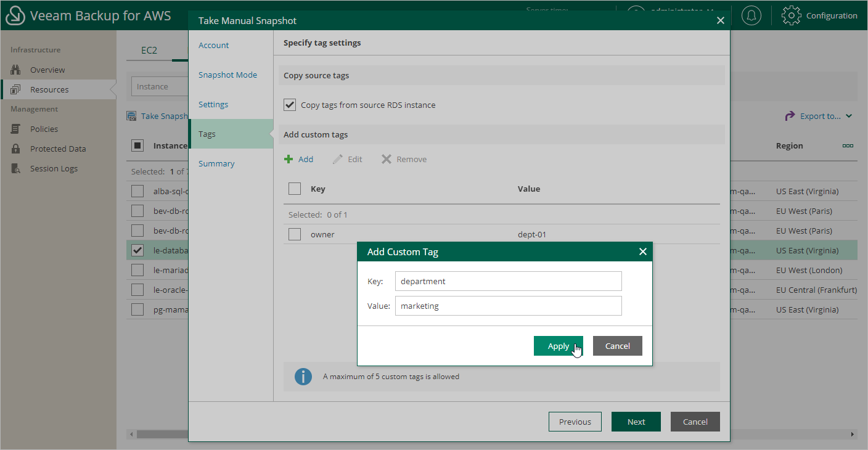Check the owner tag row checkbox
Image resolution: width=868 pixels, height=450 pixels.
click(295, 234)
